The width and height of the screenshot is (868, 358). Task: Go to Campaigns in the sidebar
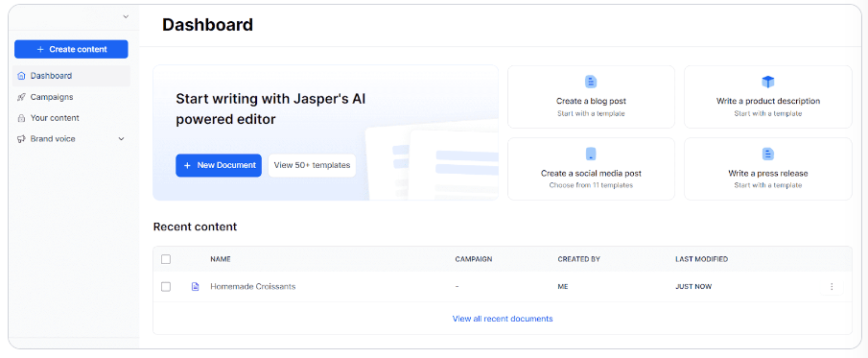coord(71,97)
